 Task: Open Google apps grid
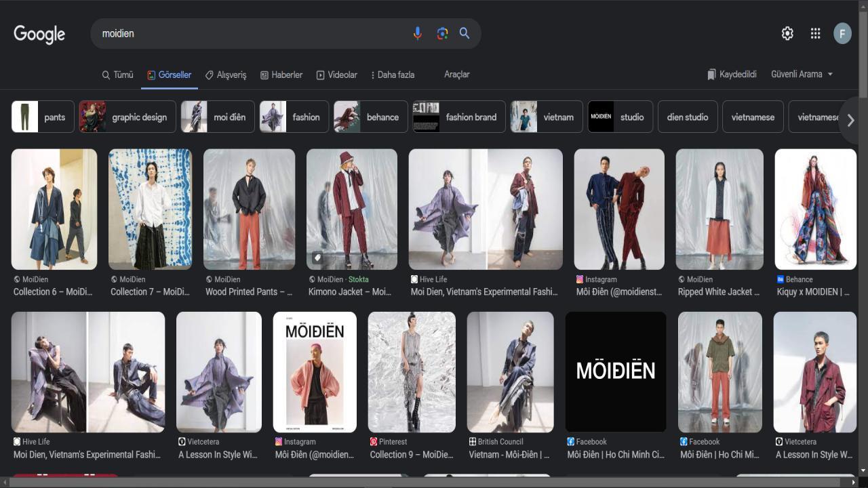[x=816, y=33]
